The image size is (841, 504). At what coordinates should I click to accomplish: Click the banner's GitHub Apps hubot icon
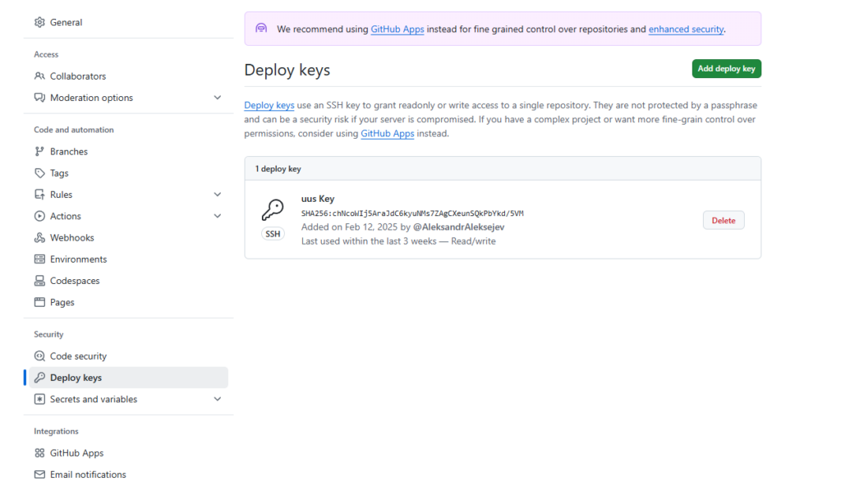[261, 29]
